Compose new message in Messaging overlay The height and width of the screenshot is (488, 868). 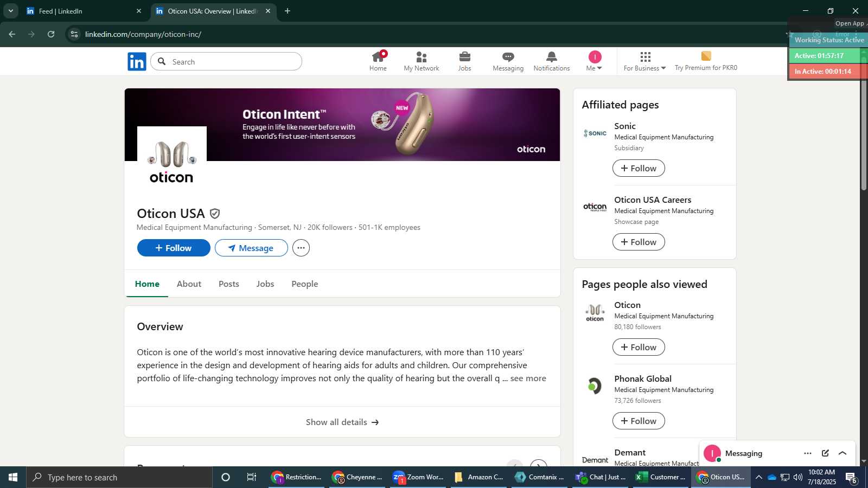[x=825, y=453]
